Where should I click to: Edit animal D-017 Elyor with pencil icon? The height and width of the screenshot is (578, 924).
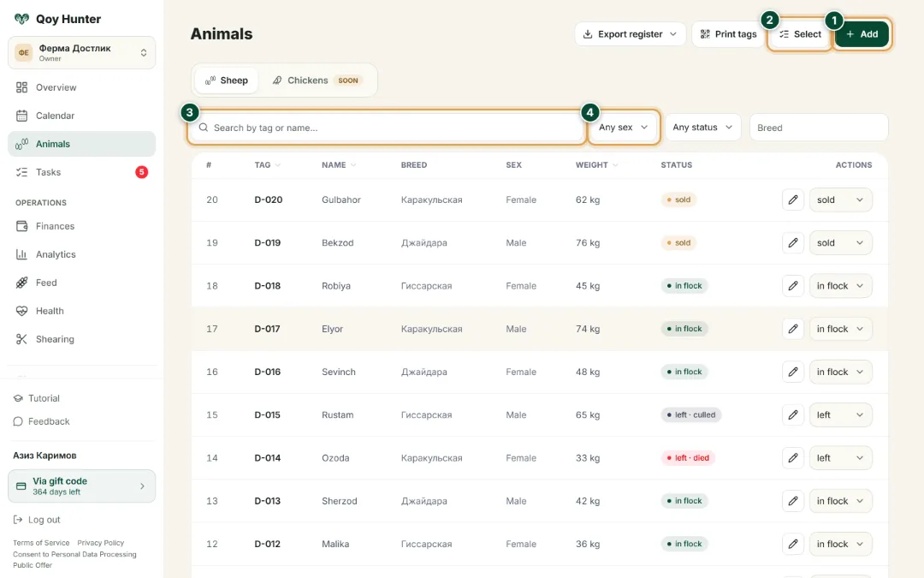pyautogui.click(x=793, y=329)
